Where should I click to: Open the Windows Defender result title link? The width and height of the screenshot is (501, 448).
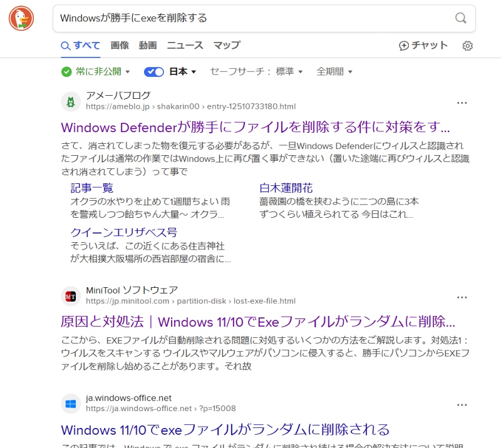[256, 128]
